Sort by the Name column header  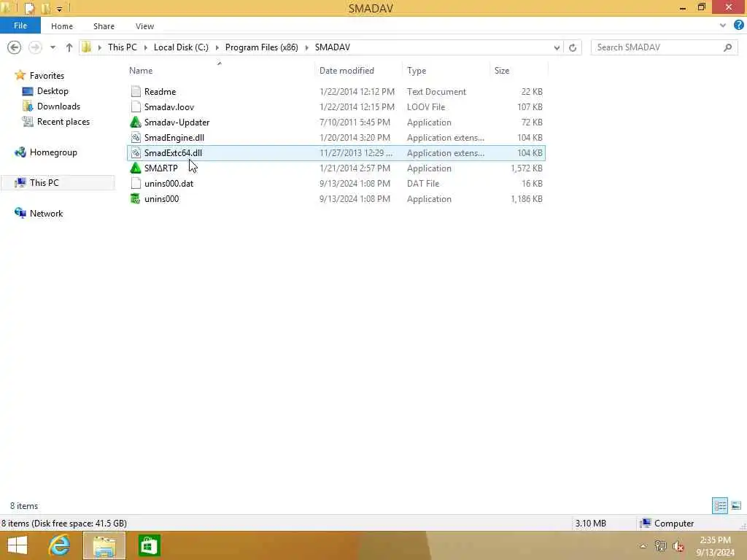141,71
